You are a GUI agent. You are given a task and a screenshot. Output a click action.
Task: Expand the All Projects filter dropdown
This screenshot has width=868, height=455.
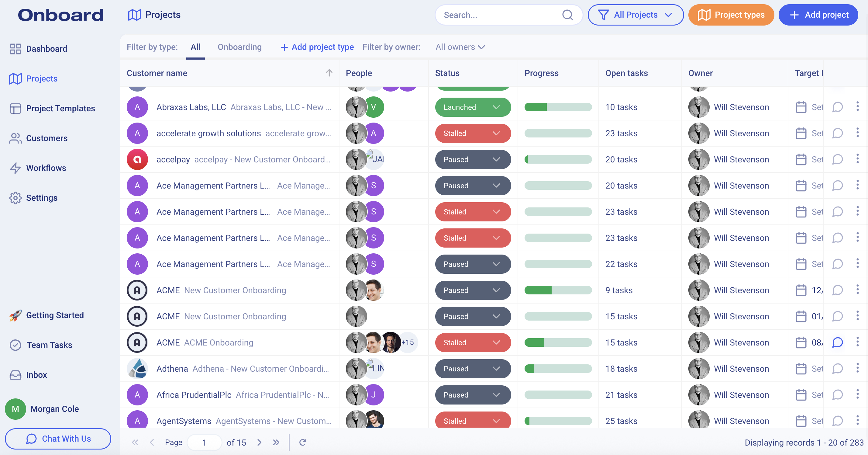pyautogui.click(x=635, y=15)
